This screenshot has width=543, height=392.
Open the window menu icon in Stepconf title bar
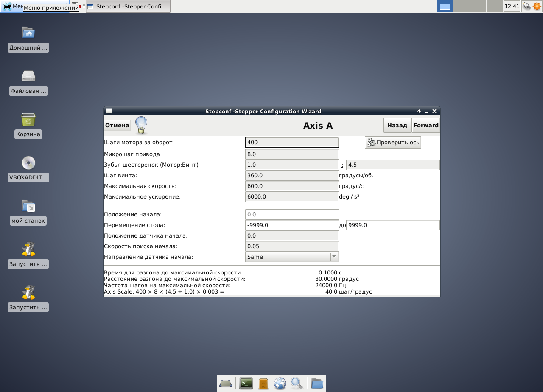(109, 111)
